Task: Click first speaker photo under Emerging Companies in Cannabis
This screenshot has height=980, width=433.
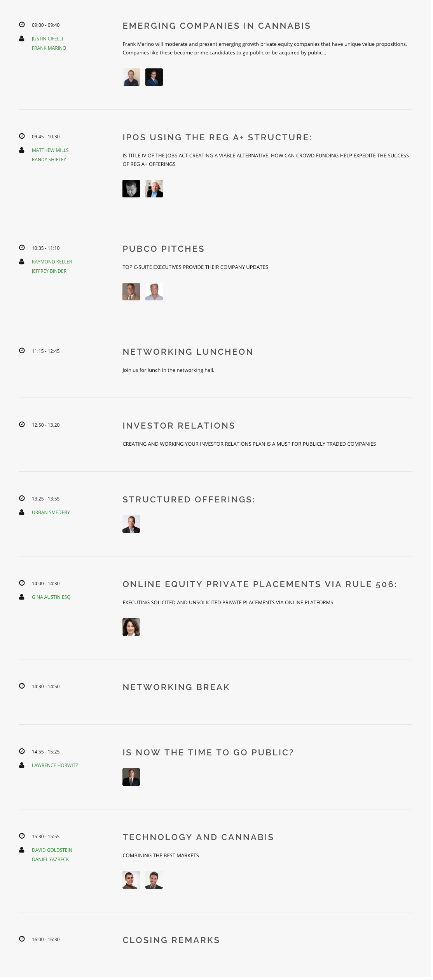Action: 131,77
